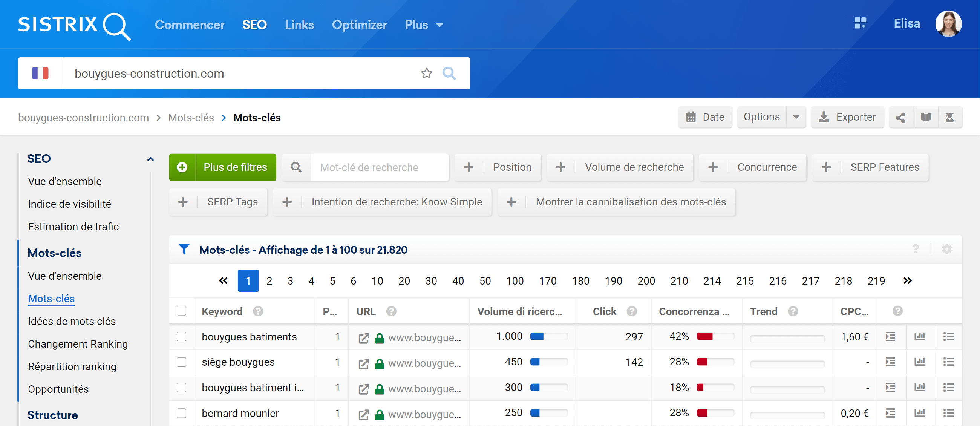
Task: Open the Commencer nav item
Action: pos(190,25)
